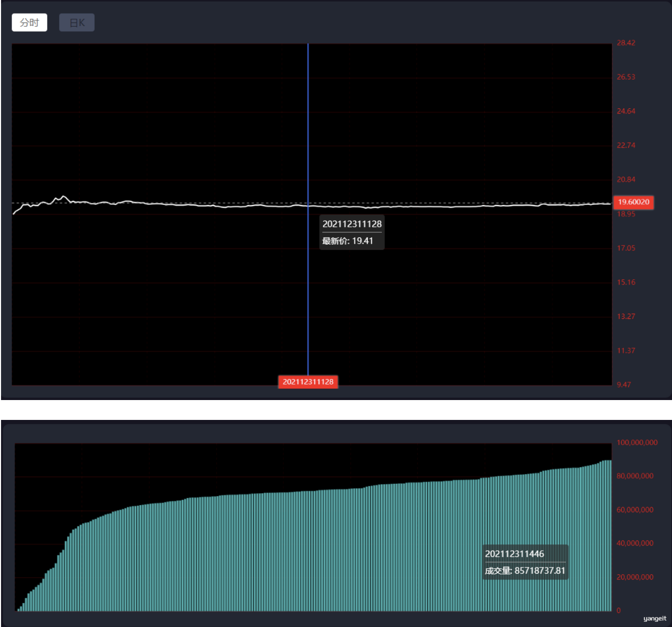Click the 40,000,000 volume axis label

click(x=635, y=543)
